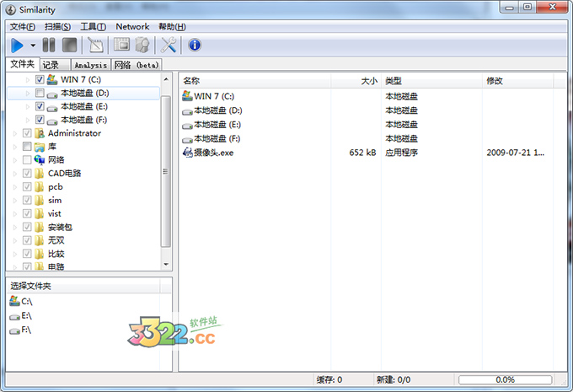Click the C:\ drive icon in selected folders
This screenshot has width=573, height=392.
click(14, 301)
